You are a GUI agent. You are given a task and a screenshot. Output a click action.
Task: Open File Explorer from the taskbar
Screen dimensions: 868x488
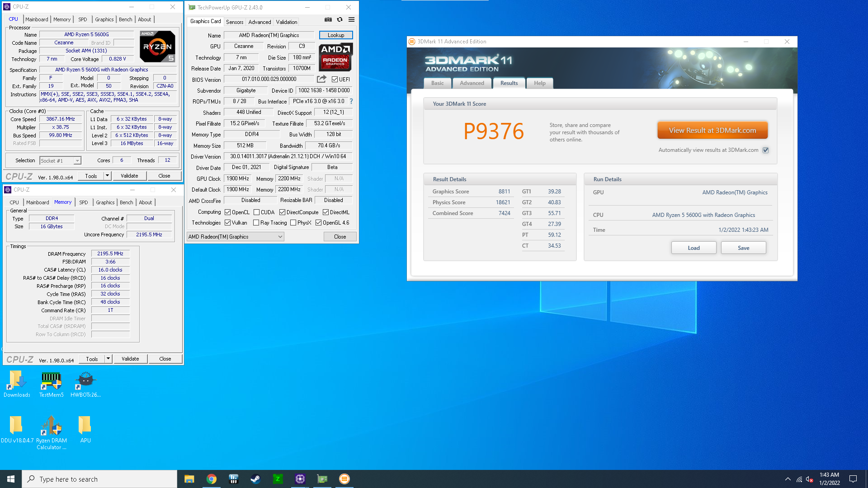189,479
